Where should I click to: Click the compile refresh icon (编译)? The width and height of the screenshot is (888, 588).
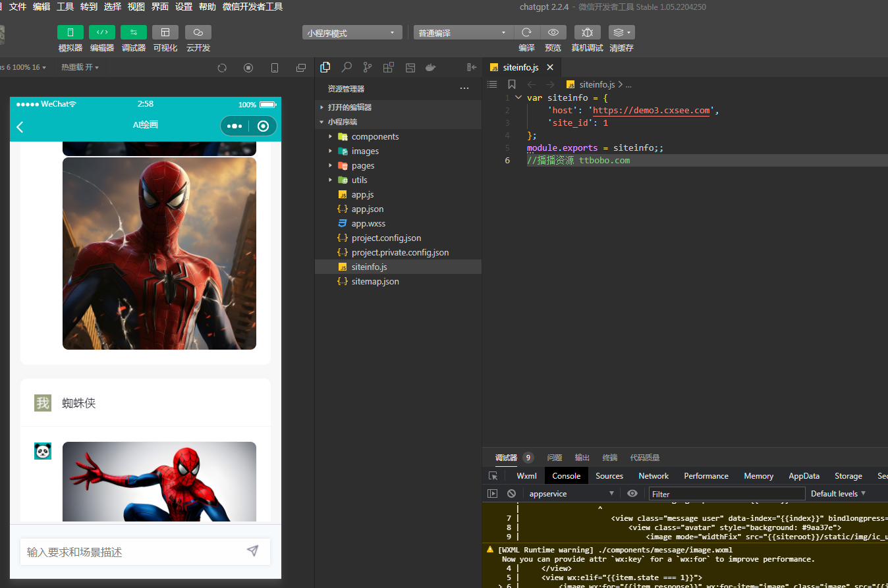click(526, 32)
